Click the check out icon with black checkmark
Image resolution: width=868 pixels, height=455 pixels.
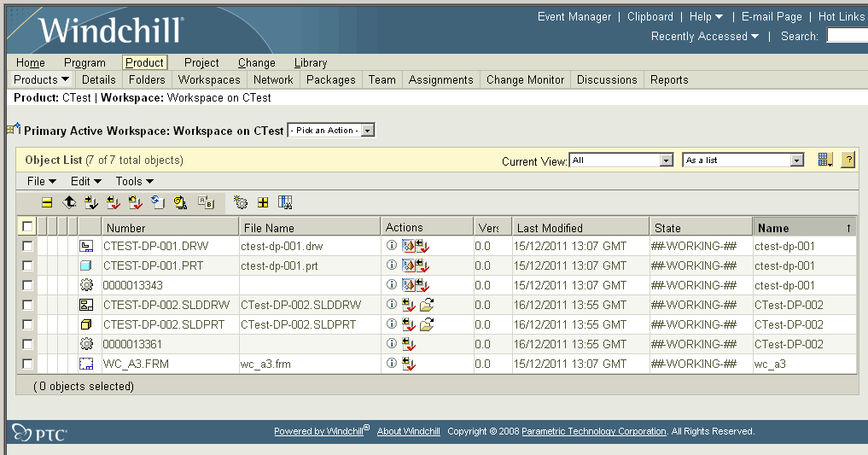coord(91,202)
